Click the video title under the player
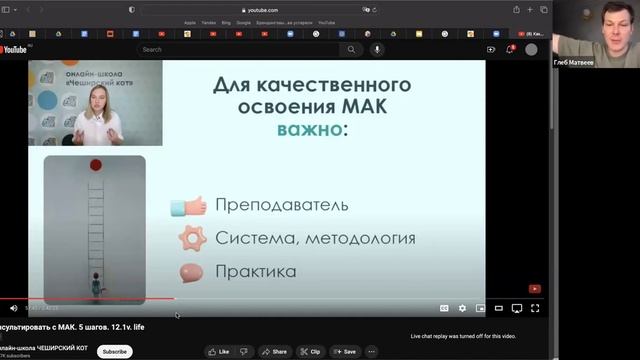The width and height of the screenshot is (640, 360). tap(72, 327)
